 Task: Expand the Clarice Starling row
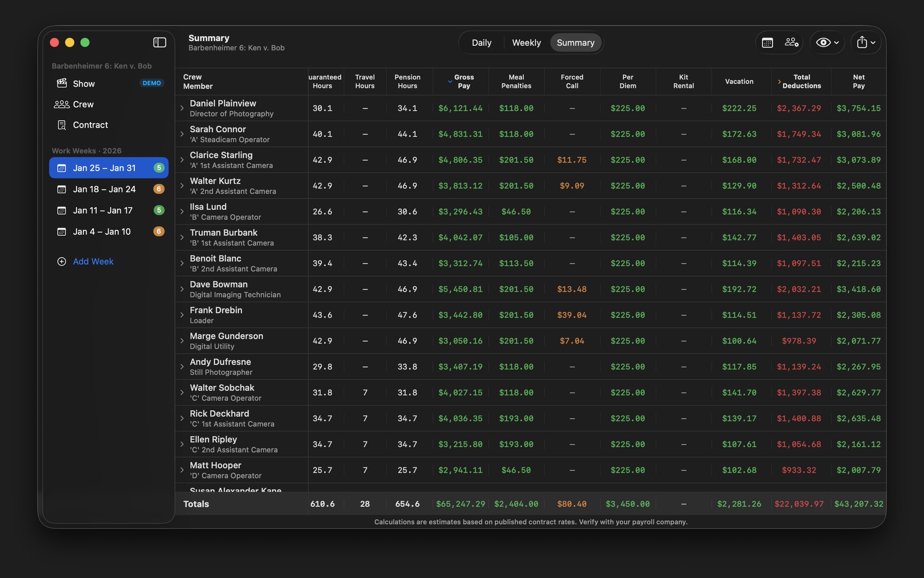coord(182,160)
